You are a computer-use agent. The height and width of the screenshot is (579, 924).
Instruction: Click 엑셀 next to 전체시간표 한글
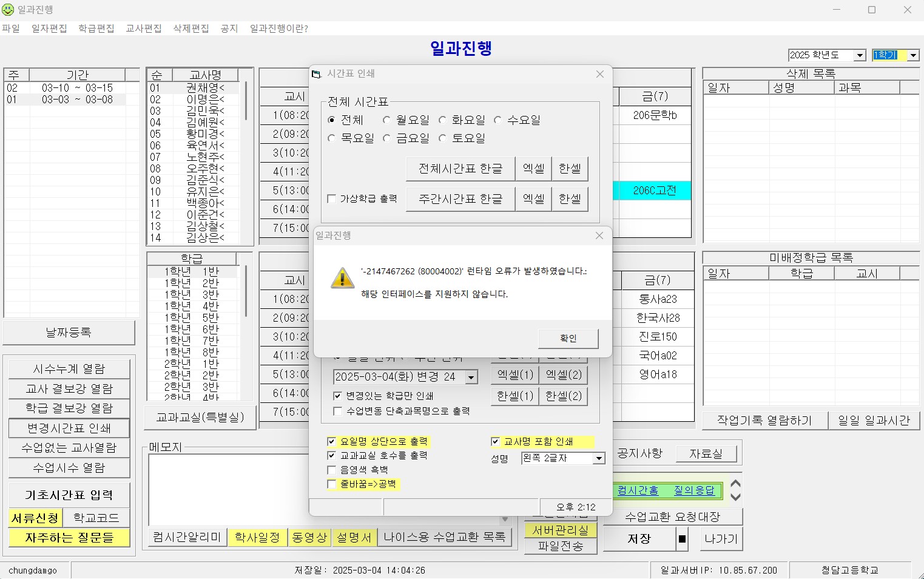tap(533, 169)
